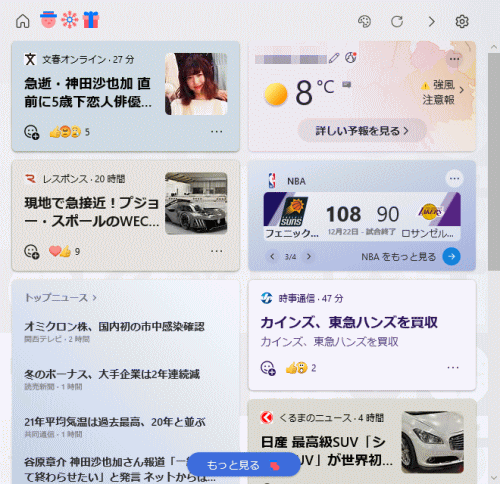Click the NBA logo icon
The width and height of the screenshot is (500, 484).
(272, 181)
